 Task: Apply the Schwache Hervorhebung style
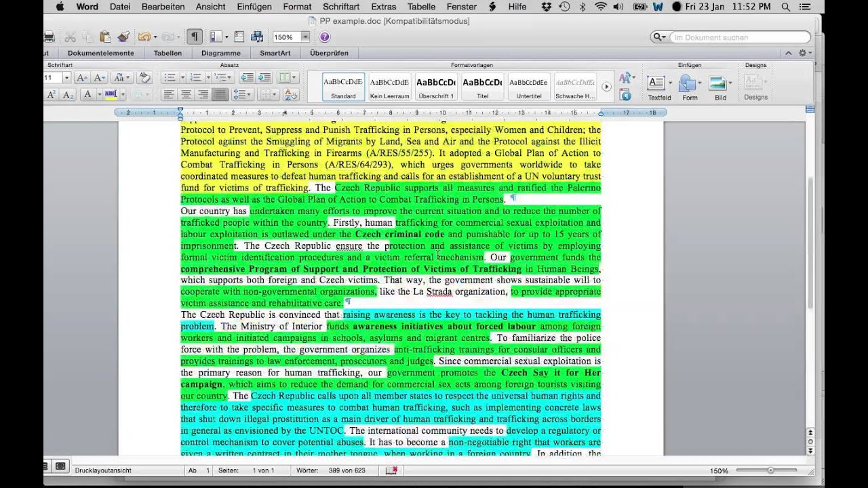point(575,87)
